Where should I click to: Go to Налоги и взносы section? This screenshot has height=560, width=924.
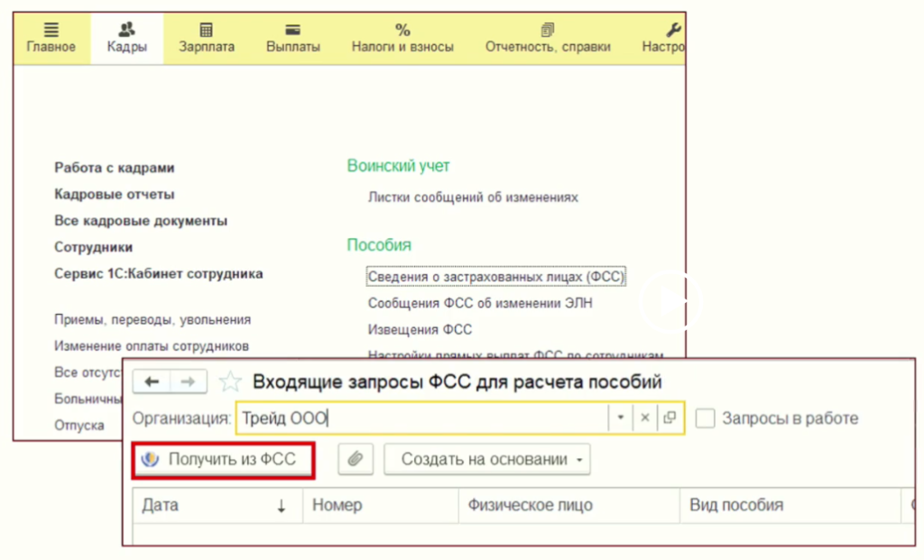402,38
